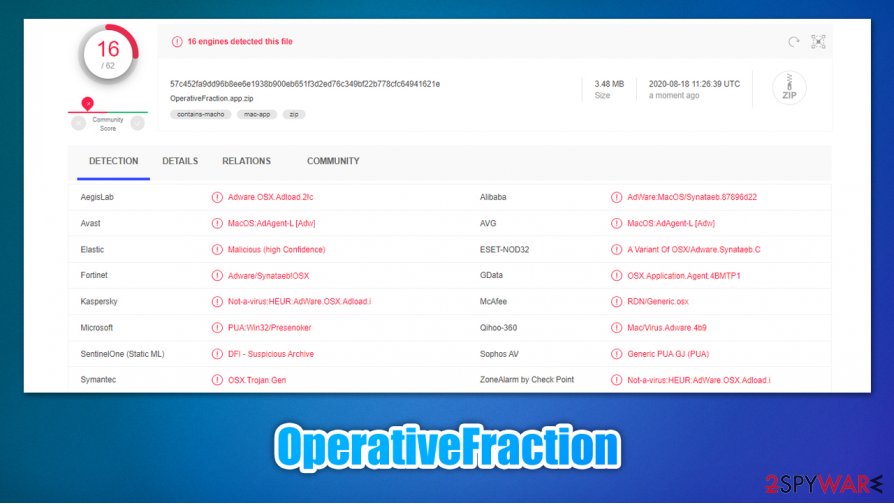Viewport: 894px width, 504px height.
Task: Click the A Variant Of OSX/Adware.Synataeb.C result
Action: (x=694, y=250)
